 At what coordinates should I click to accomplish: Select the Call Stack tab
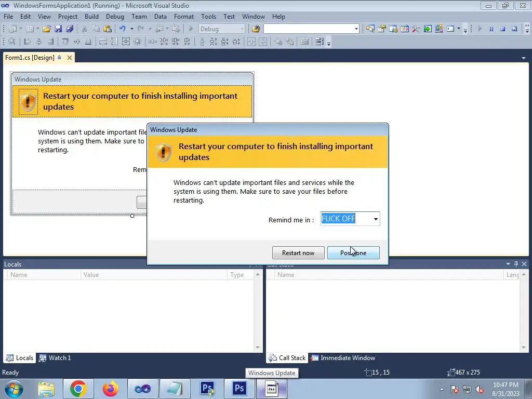pyautogui.click(x=287, y=357)
